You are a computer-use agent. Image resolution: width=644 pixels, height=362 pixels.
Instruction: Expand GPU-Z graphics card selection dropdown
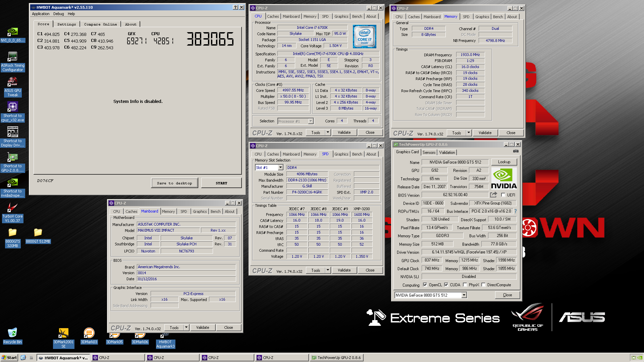[x=464, y=295]
